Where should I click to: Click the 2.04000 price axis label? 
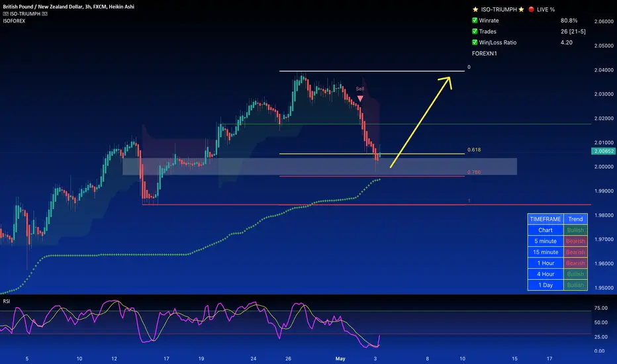point(604,70)
